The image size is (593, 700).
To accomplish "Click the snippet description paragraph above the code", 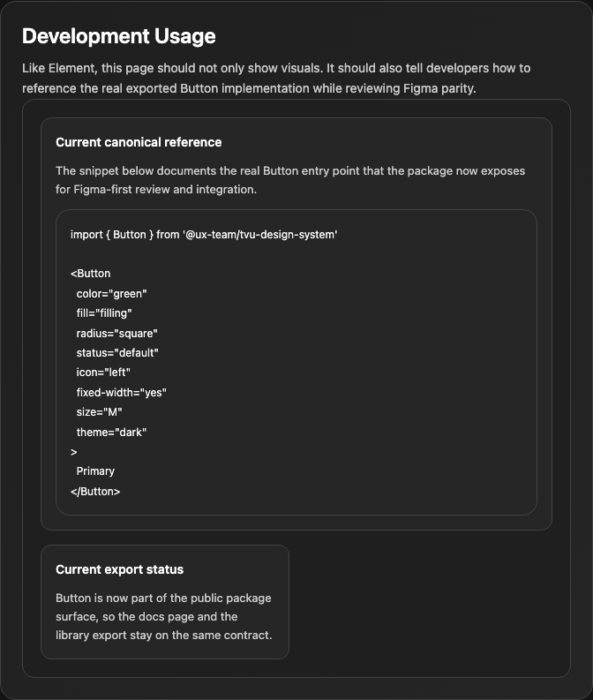I will (x=290, y=180).
